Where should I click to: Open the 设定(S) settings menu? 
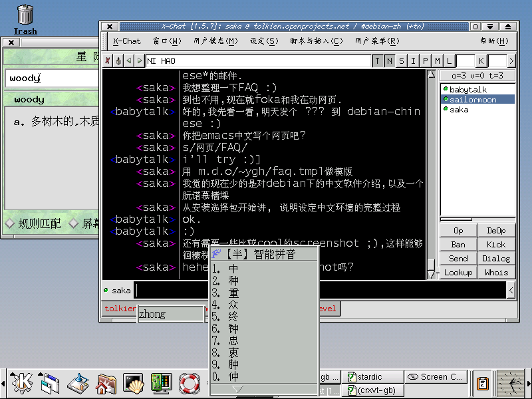(263, 41)
